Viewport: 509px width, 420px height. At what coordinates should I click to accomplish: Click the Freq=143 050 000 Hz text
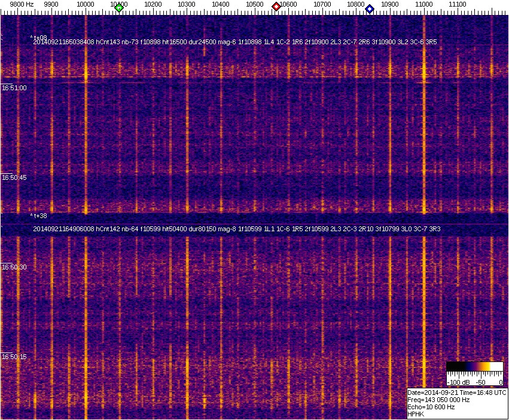pyautogui.click(x=438, y=400)
